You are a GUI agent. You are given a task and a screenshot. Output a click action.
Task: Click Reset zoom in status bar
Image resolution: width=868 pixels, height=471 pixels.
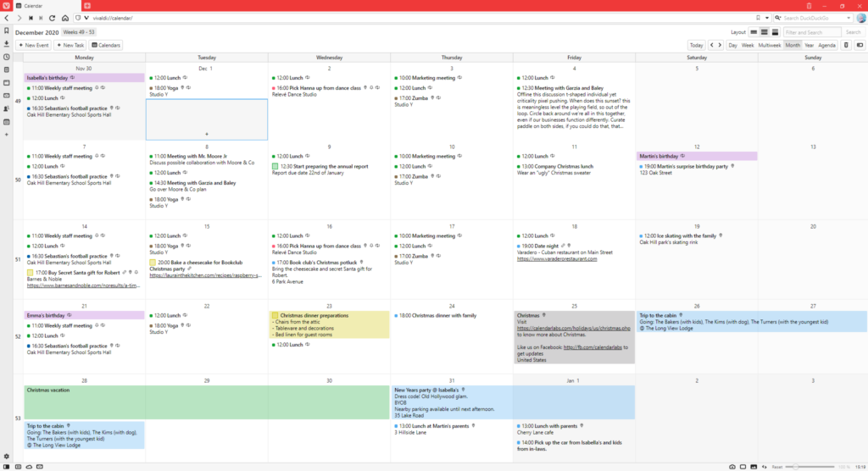[x=777, y=467]
